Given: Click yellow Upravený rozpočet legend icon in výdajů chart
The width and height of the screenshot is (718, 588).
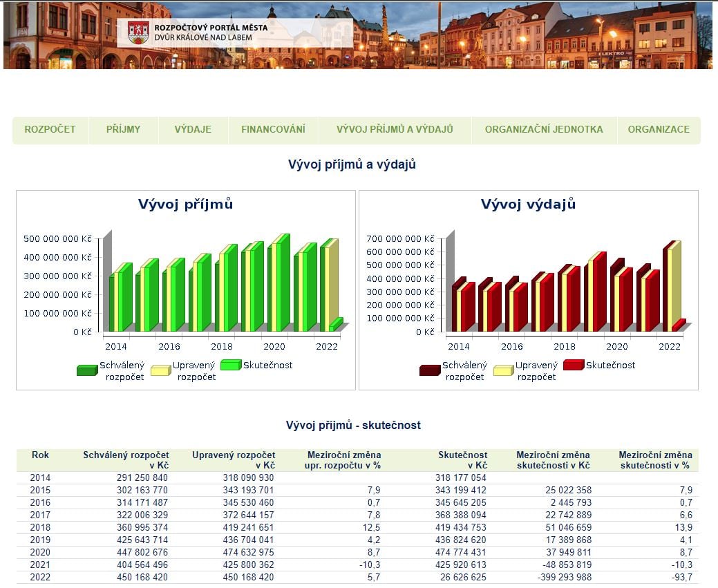Looking at the screenshot, I should tap(503, 370).
